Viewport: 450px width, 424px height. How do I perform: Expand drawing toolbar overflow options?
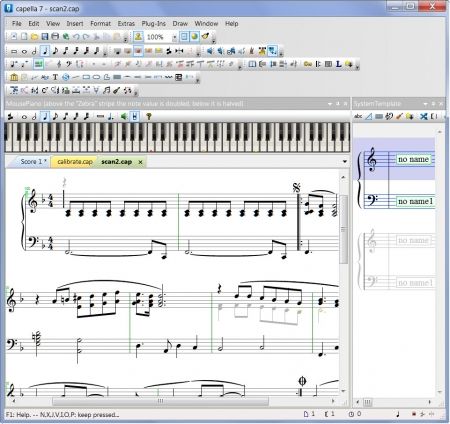[198, 79]
